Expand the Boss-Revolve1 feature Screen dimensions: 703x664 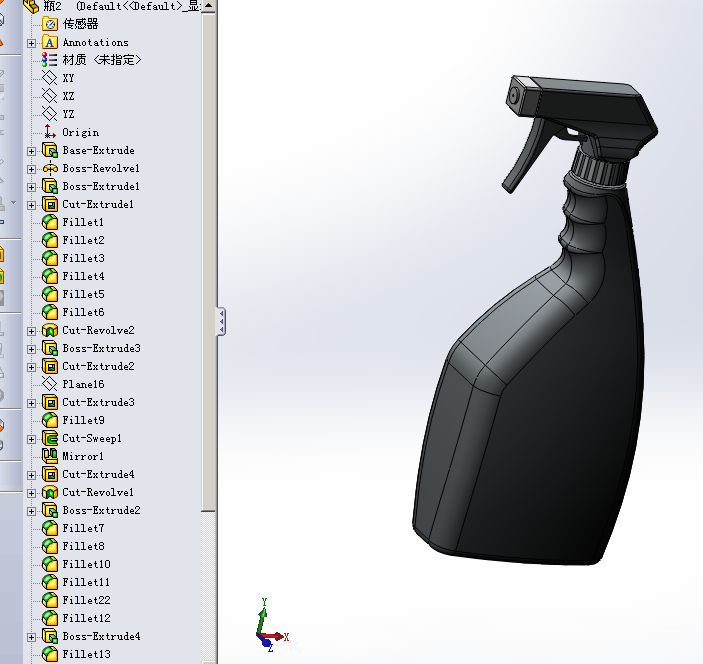[x=31, y=169]
